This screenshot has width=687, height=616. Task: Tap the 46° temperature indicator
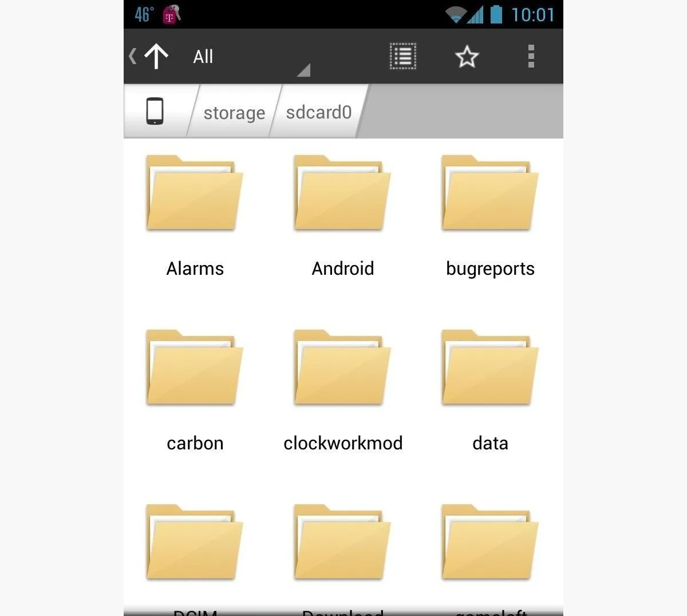[x=144, y=14]
